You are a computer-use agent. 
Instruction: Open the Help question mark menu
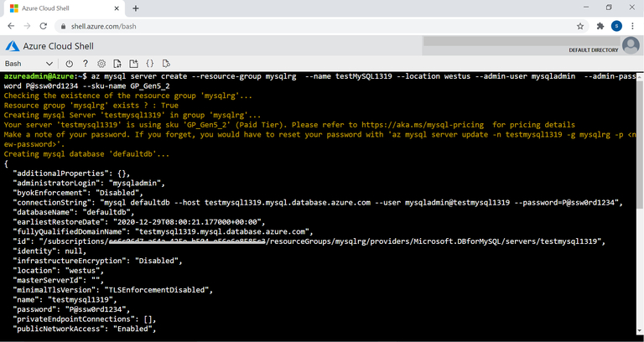pyautogui.click(x=85, y=64)
